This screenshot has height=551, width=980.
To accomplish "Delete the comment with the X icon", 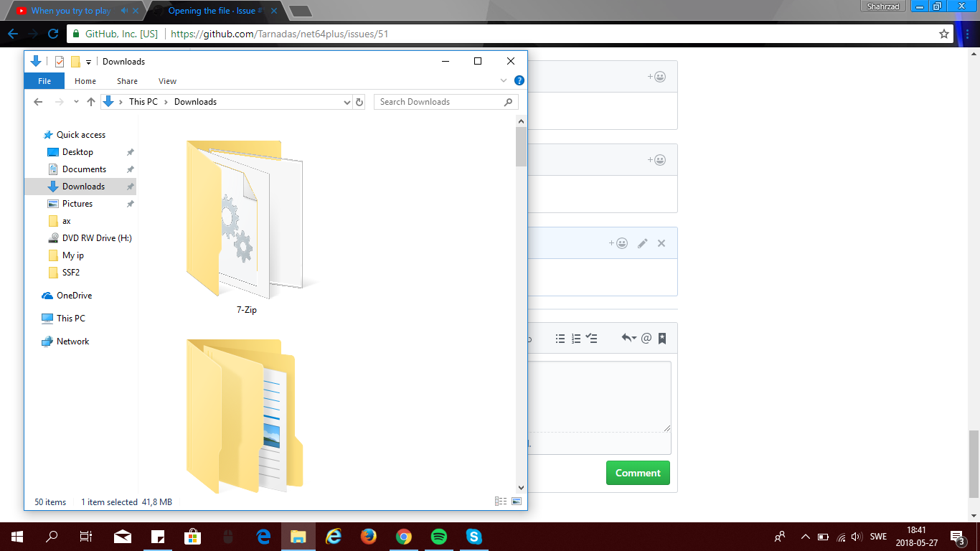I will pos(661,243).
